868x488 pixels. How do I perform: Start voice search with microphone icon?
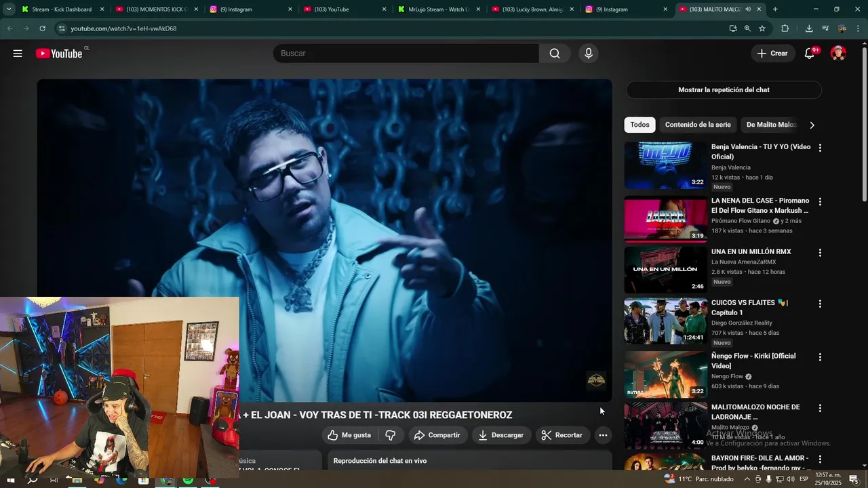[589, 54]
